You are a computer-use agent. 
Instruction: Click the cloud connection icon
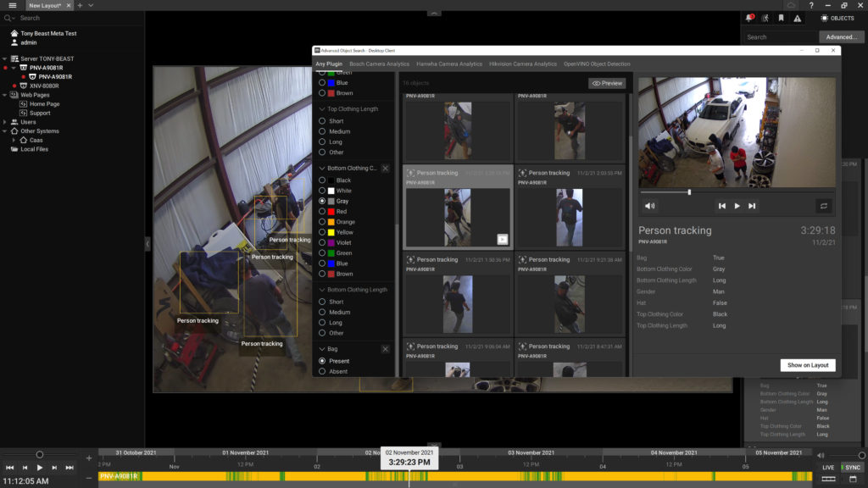coord(792,5)
